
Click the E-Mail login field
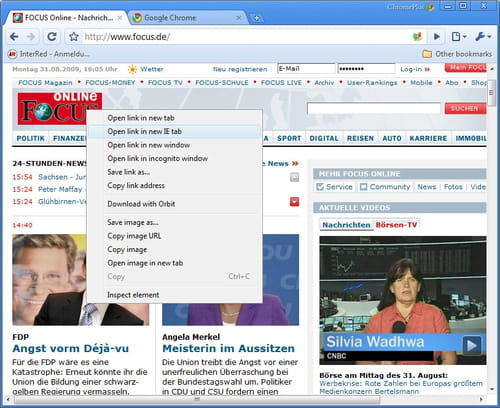tap(306, 69)
